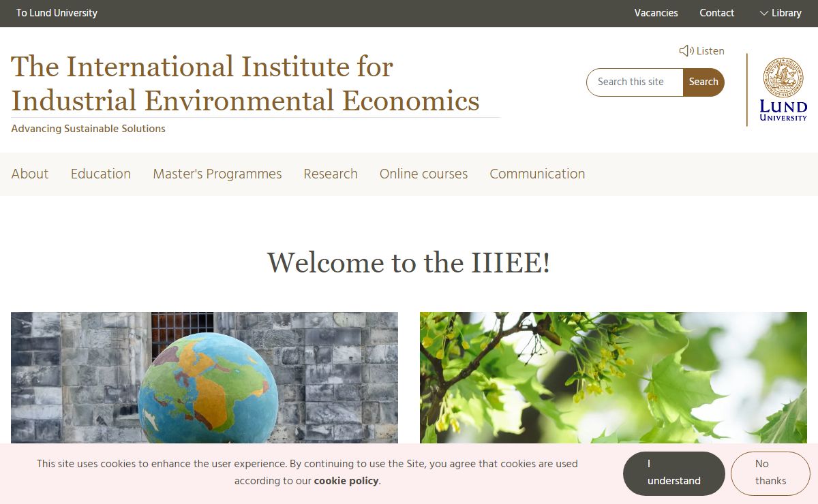Screen dimensions: 818x504
Task: Open the cookie policy link
Action: pos(346,481)
